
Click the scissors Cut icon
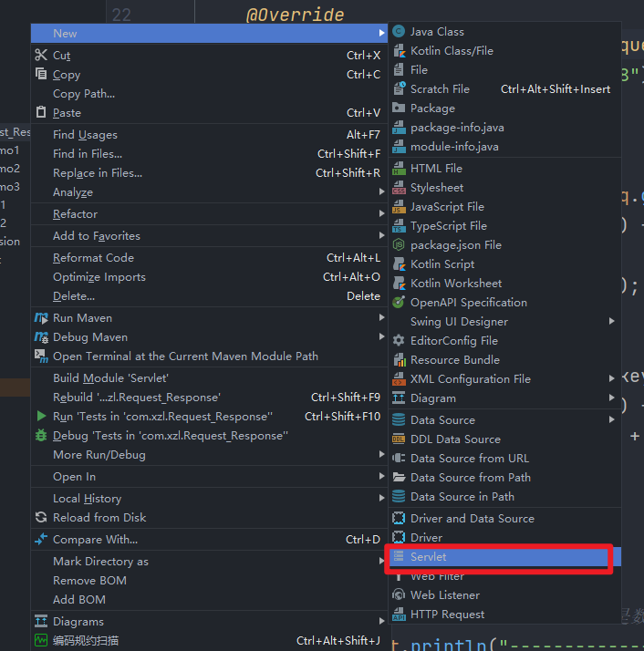[41, 55]
